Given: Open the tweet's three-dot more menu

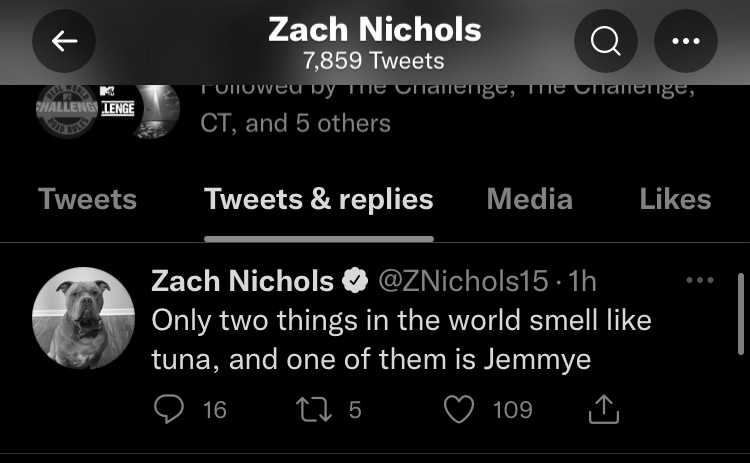Looking at the screenshot, I should coord(700,280).
